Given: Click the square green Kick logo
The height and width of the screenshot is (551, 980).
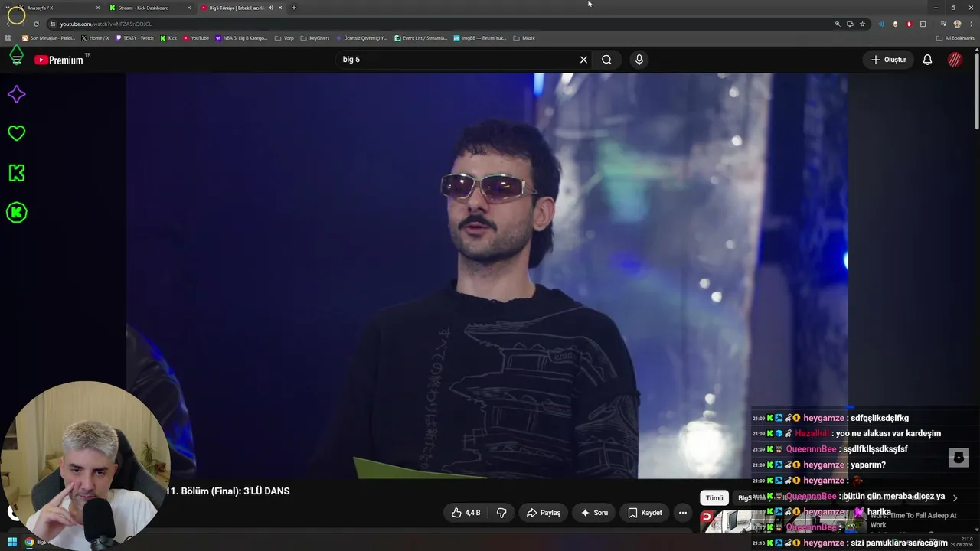Looking at the screenshot, I should pyautogui.click(x=16, y=173).
